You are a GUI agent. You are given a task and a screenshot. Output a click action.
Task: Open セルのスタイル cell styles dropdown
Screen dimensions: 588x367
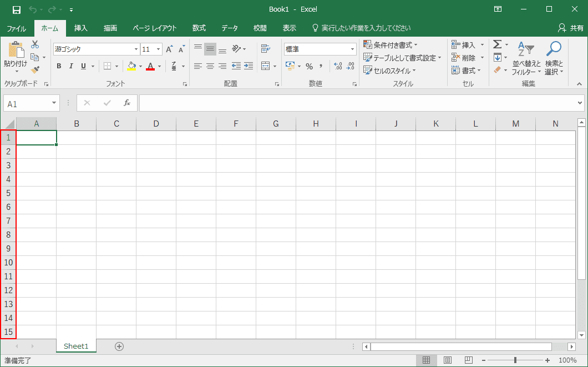click(x=389, y=71)
